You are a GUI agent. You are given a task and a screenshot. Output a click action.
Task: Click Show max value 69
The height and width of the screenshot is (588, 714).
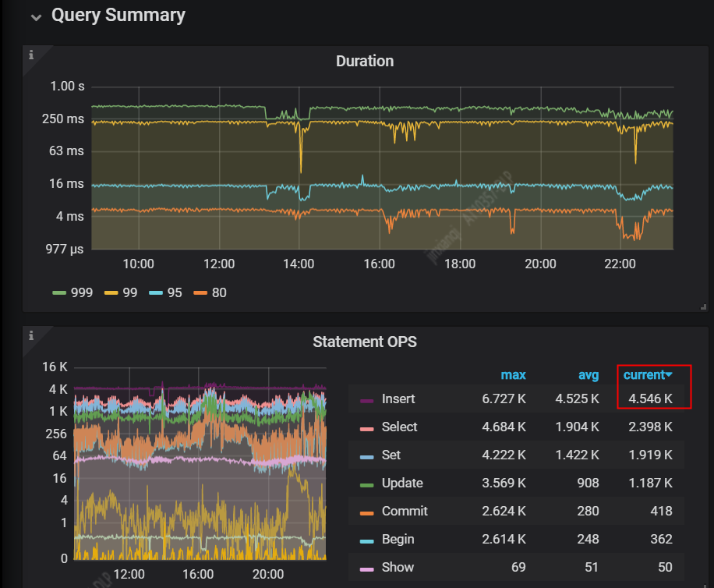pyautogui.click(x=518, y=567)
